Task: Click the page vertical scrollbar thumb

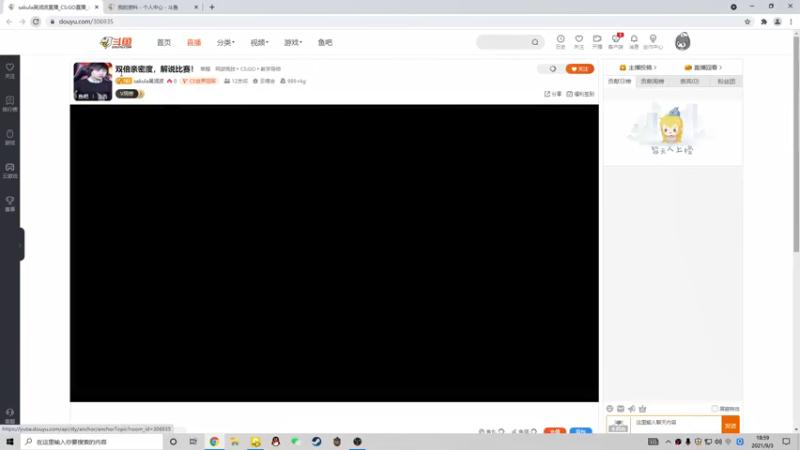Action: 796,143
